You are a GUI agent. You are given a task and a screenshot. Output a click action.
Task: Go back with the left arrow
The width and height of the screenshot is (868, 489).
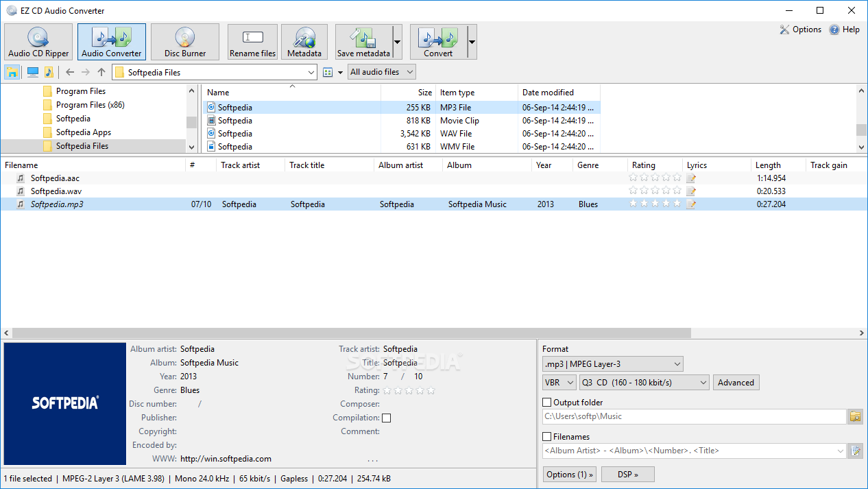click(69, 72)
